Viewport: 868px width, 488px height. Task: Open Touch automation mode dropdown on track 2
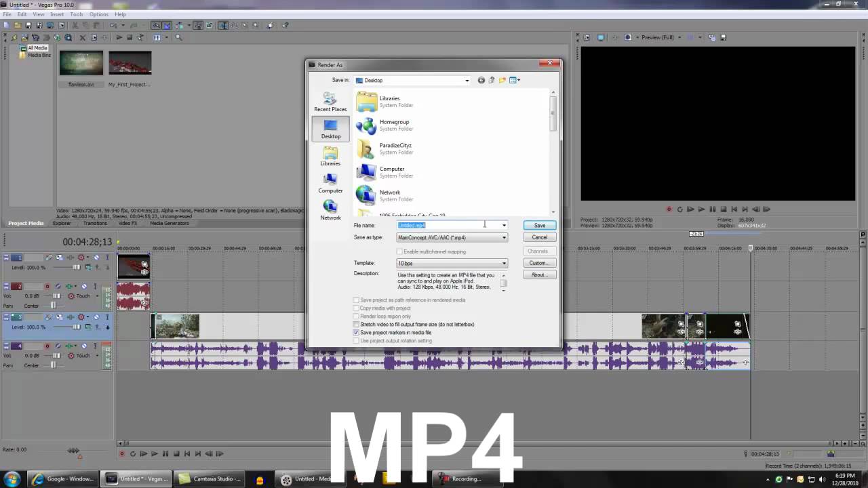pyautogui.click(x=97, y=296)
